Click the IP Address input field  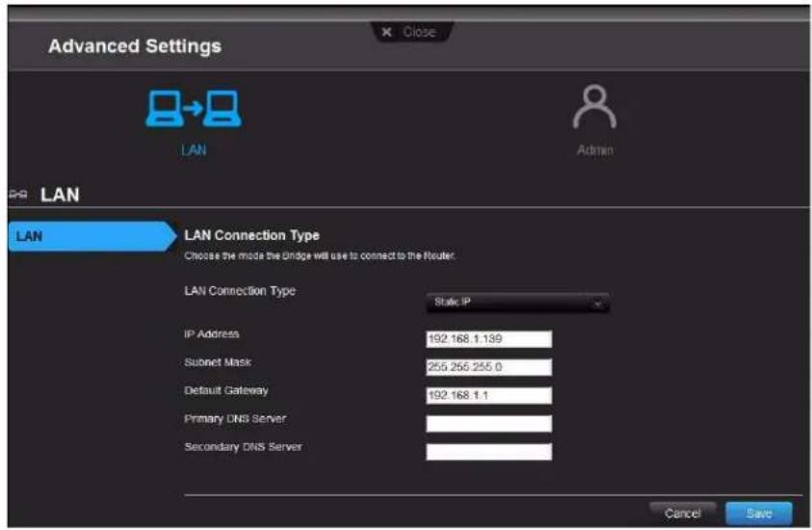(x=489, y=339)
